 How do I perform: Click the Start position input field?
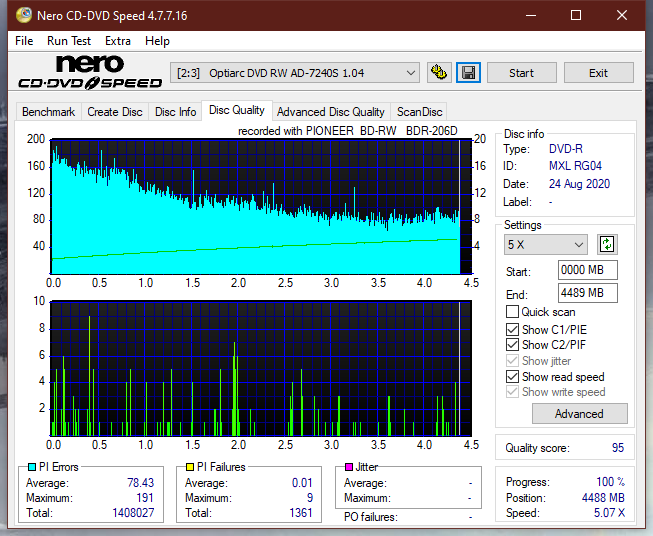(x=588, y=270)
